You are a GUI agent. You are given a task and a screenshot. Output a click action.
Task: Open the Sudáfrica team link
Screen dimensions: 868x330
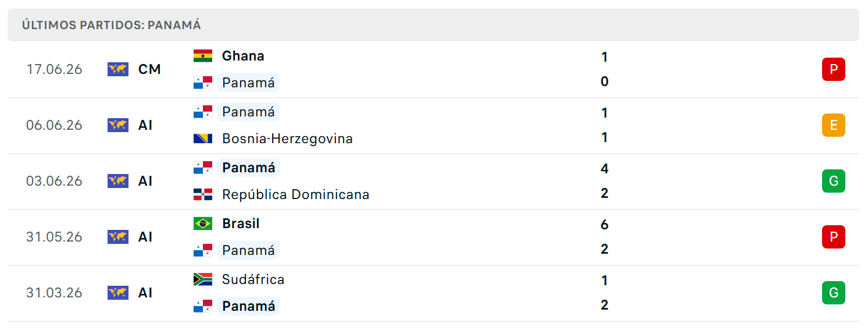tap(253, 279)
